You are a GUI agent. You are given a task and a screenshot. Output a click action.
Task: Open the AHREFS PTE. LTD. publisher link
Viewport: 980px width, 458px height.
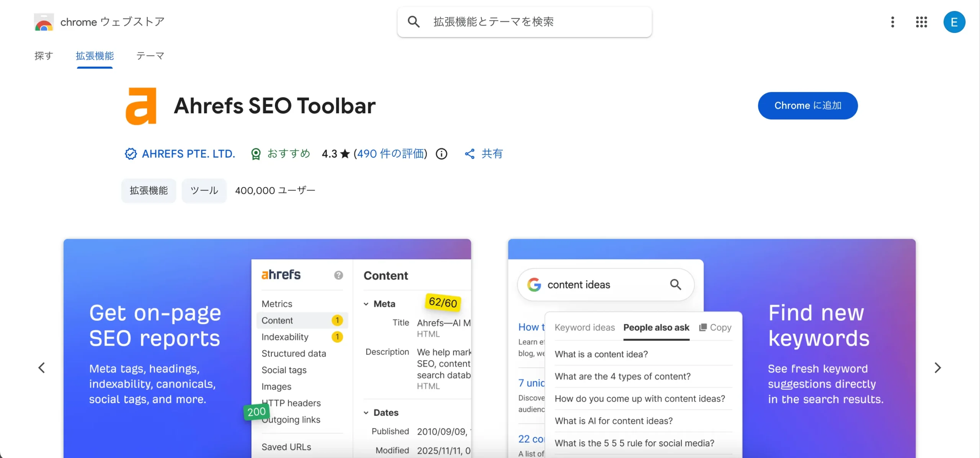pos(188,154)
